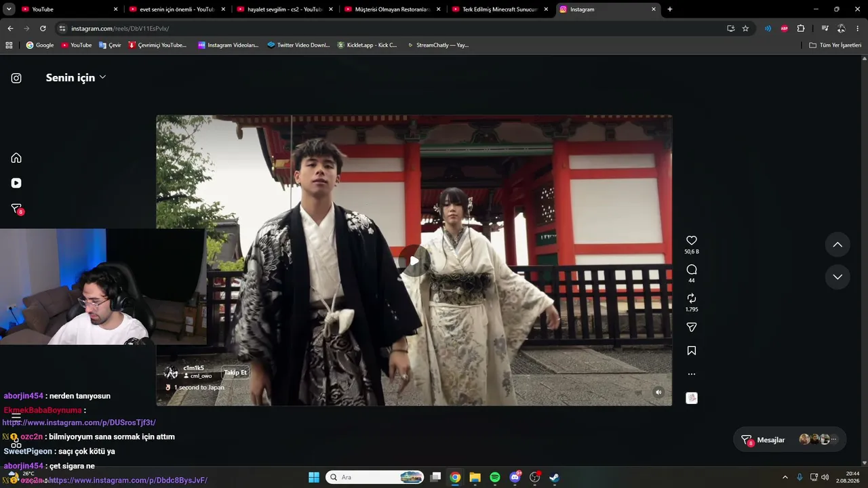This screenshot has height=488, width=868.
Task: Expand the system tray hidden icons chevron
Action: tap(785, 477)
